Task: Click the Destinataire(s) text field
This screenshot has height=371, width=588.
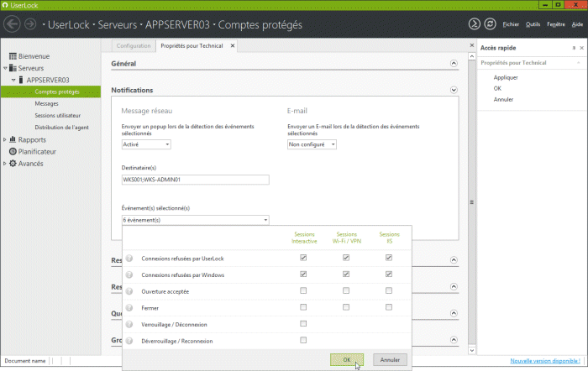Action: [196, 180]
